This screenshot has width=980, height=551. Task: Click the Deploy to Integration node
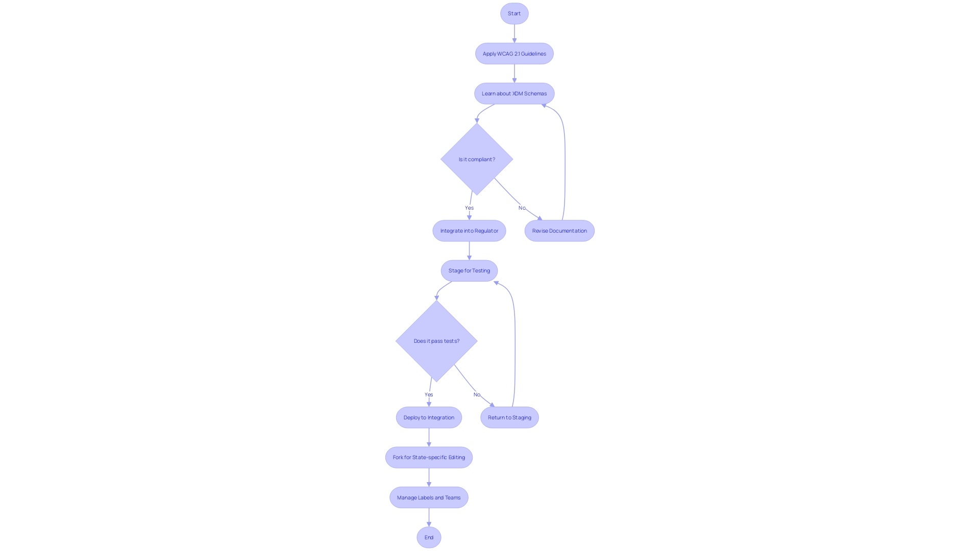tap(429, 417)
